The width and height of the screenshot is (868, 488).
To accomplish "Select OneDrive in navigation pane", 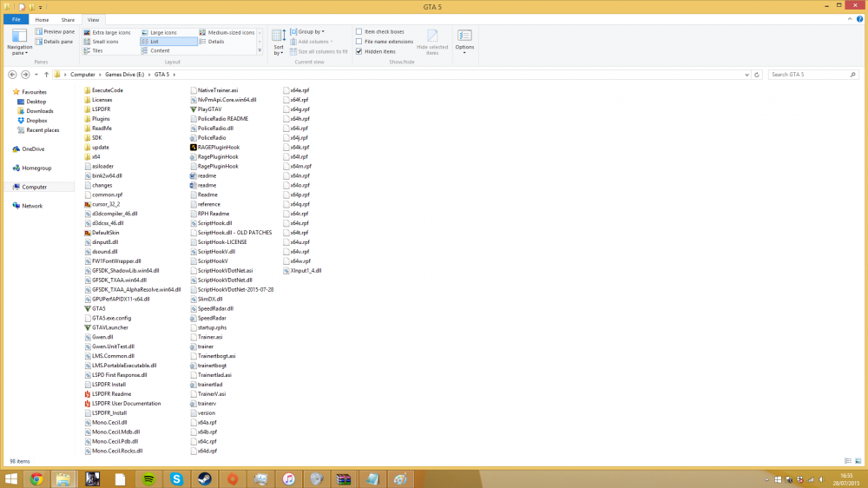I will [33, 149].
